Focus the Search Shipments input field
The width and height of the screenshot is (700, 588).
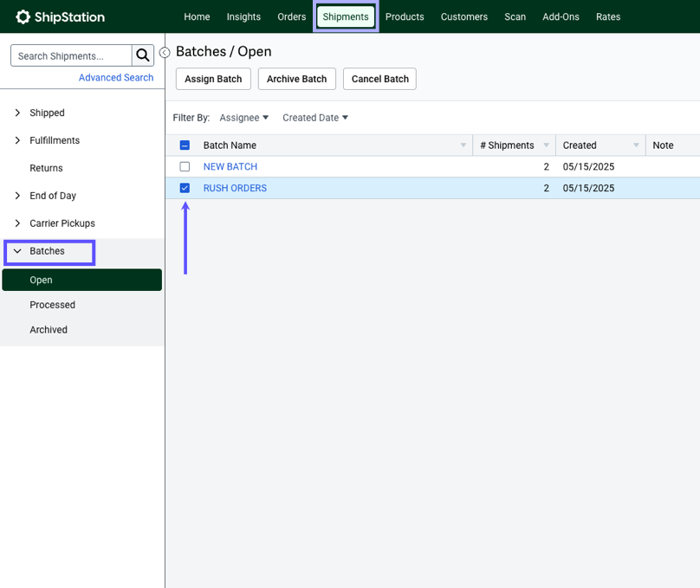click(71, 55)
